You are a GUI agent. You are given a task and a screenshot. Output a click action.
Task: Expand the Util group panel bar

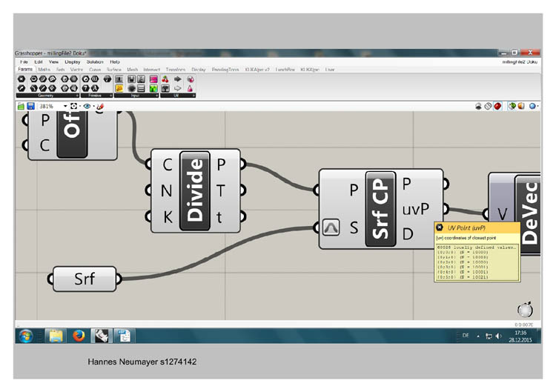tap(178, 96)
